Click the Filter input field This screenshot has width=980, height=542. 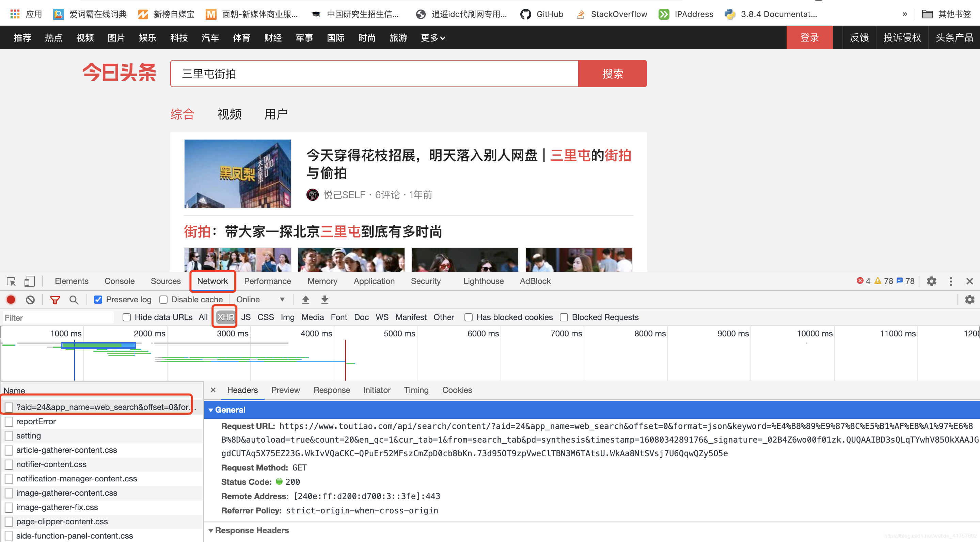click(x=58, y=317)
